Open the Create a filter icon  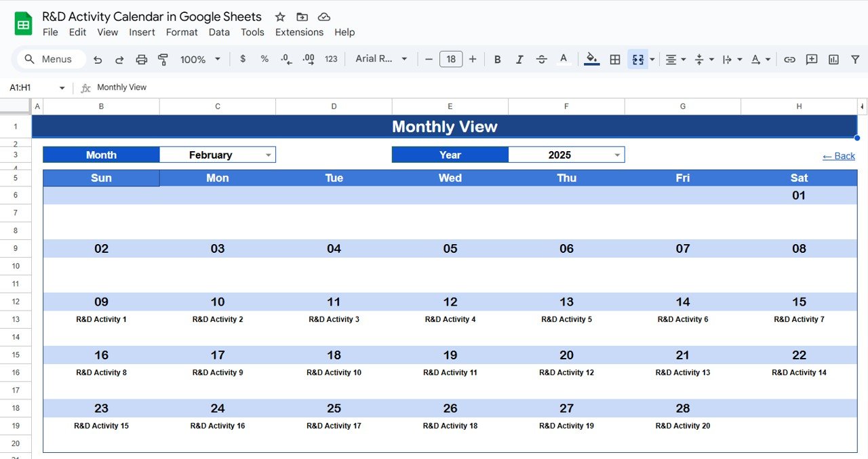click(x=855, y=59)
